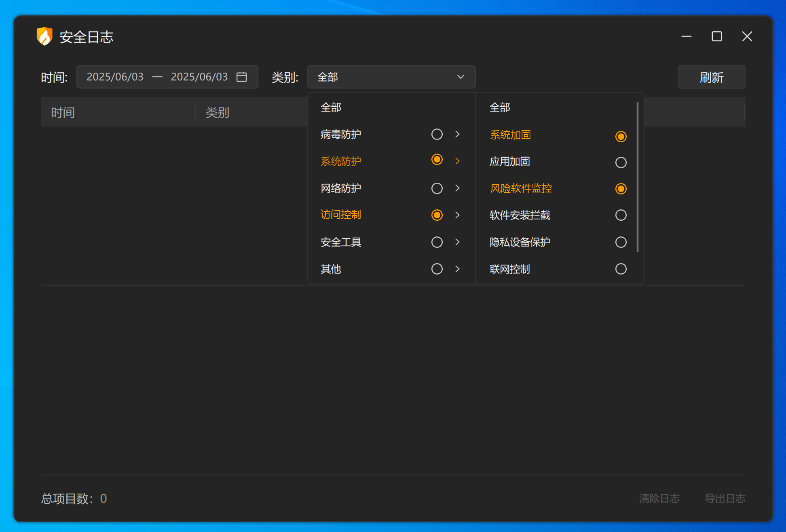Click the submenu vertical scrollbar
786x532 pixels.
[638, 178]
